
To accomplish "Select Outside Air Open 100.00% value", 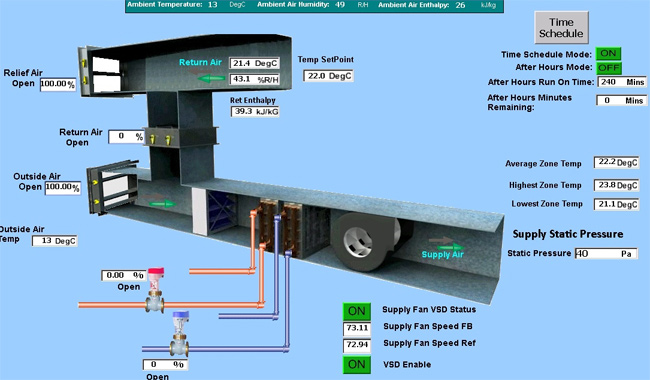I will [x=63, y=187].
